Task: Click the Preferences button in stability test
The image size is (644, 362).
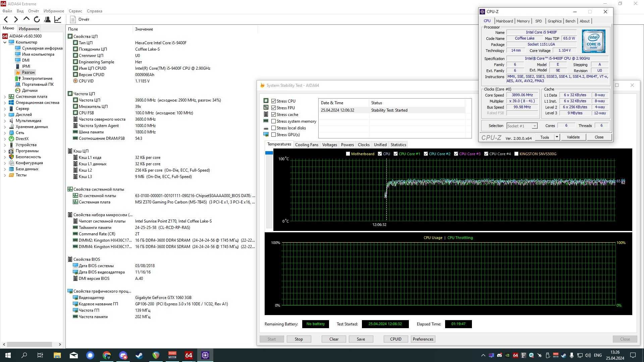Action: tap(422, 339)
